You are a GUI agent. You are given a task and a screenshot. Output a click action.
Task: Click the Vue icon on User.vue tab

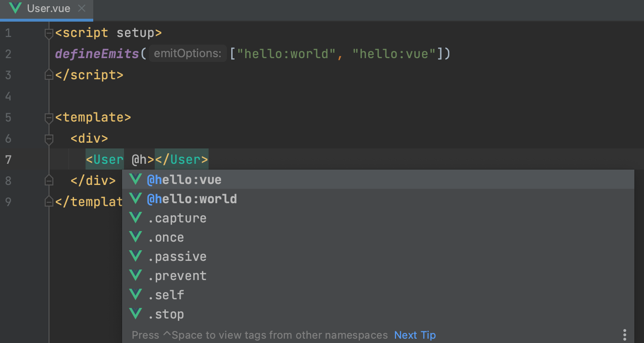point(15,9)
